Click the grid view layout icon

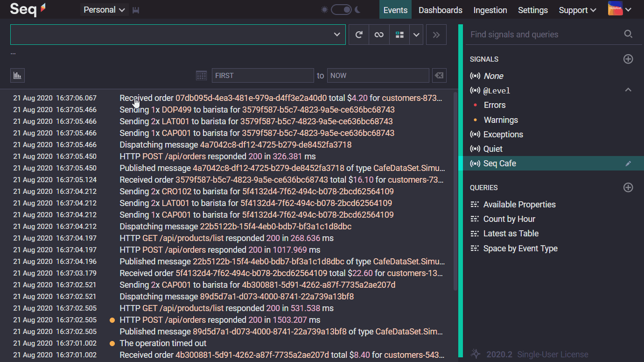coord(399,35)
